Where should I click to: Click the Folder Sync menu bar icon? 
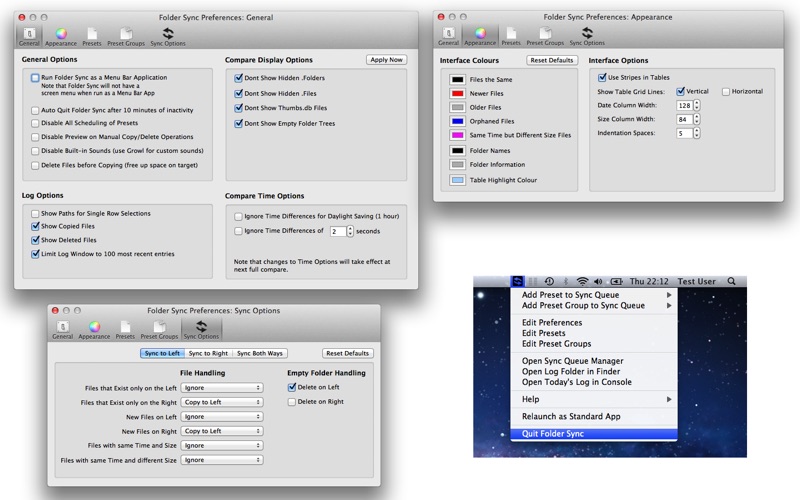tap(517, 282)
